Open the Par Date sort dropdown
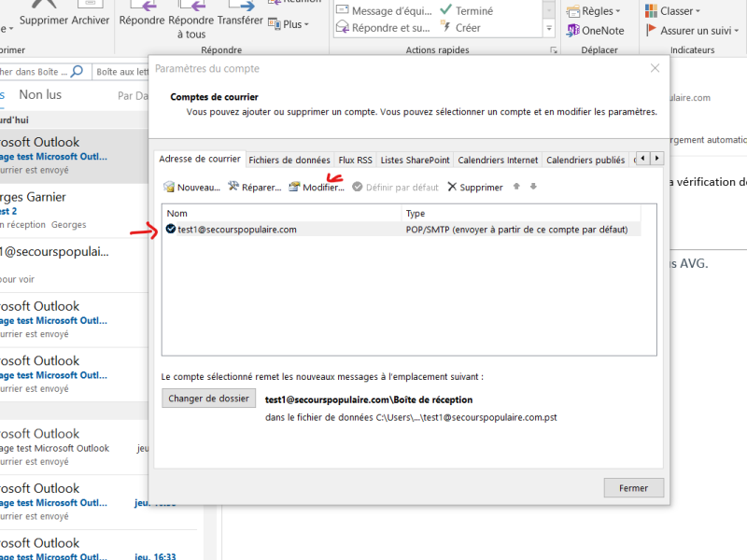 133,96
